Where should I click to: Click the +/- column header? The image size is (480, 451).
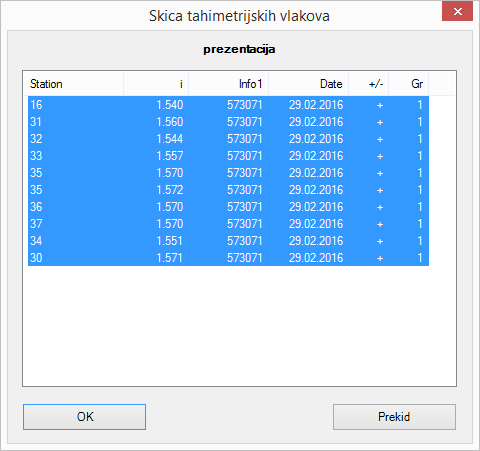tap(369, 84)
